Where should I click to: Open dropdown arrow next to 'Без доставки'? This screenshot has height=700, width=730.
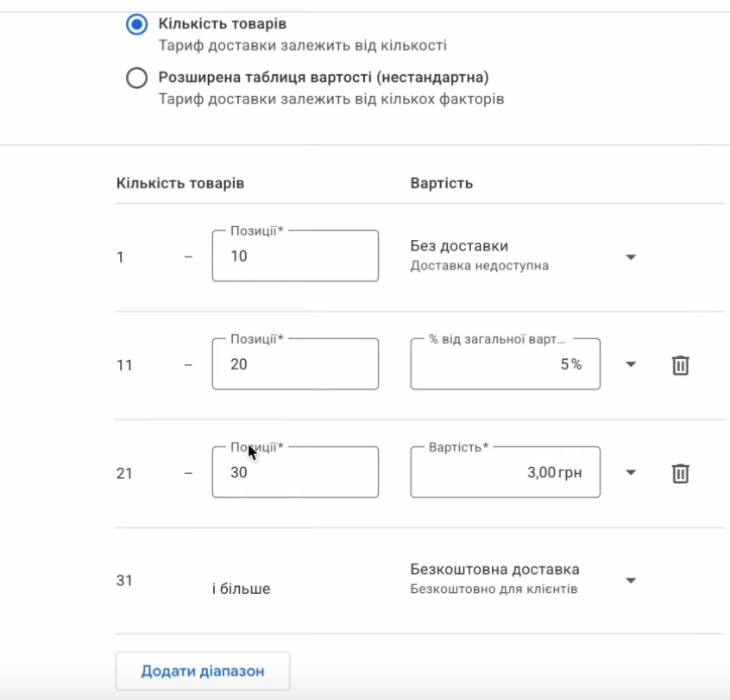coord(630,257)
